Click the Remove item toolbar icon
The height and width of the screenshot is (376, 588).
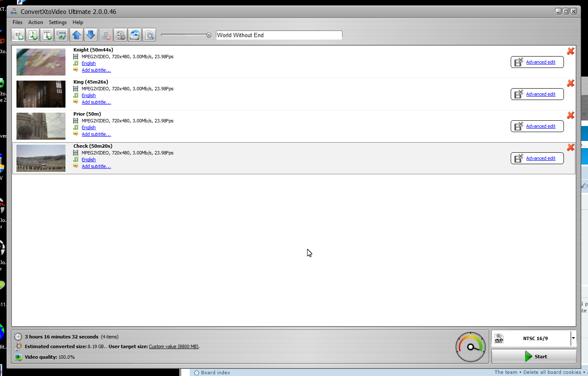(x=106, y=35)
